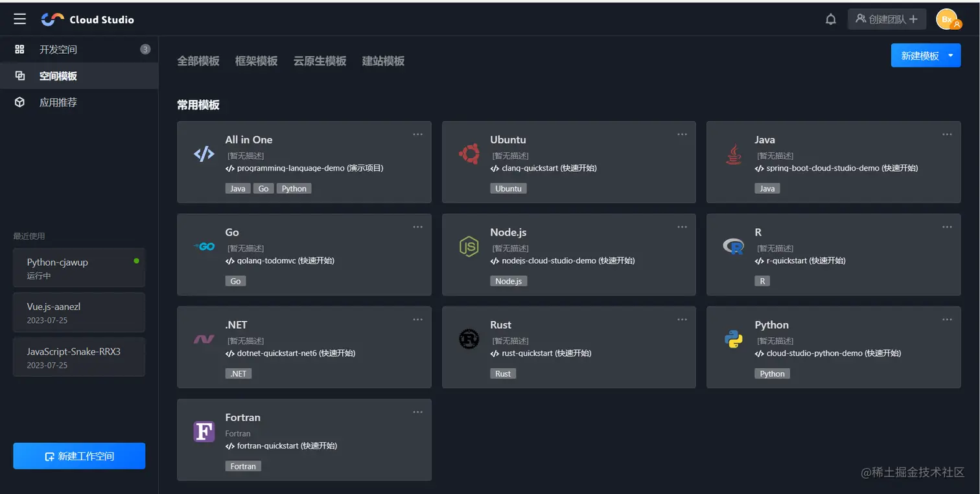Image resolution: width=980 pixels, height=494 pixels.
Task: Click the Python snake logo icon
Action: coord(734,339)
